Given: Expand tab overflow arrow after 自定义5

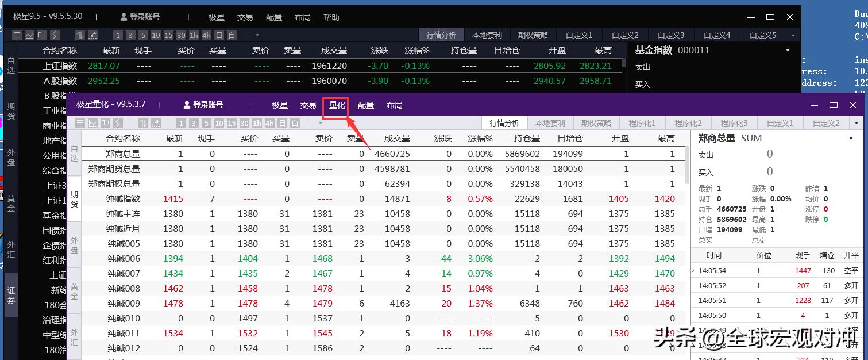Looking at the screenshot, I should pyautogui.click(x=793, y=35).
